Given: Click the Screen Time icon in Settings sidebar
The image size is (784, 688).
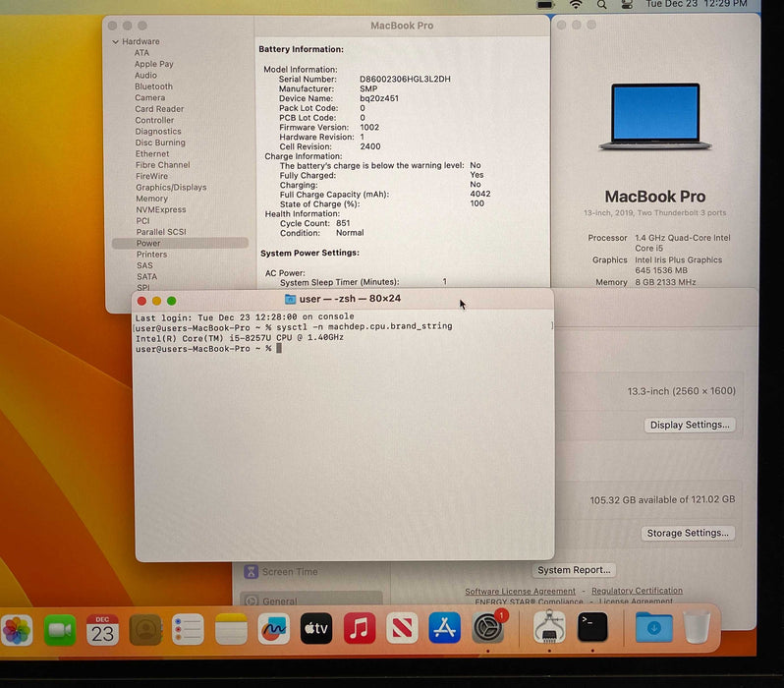Looking at the screenshot, I should [251, 571].
